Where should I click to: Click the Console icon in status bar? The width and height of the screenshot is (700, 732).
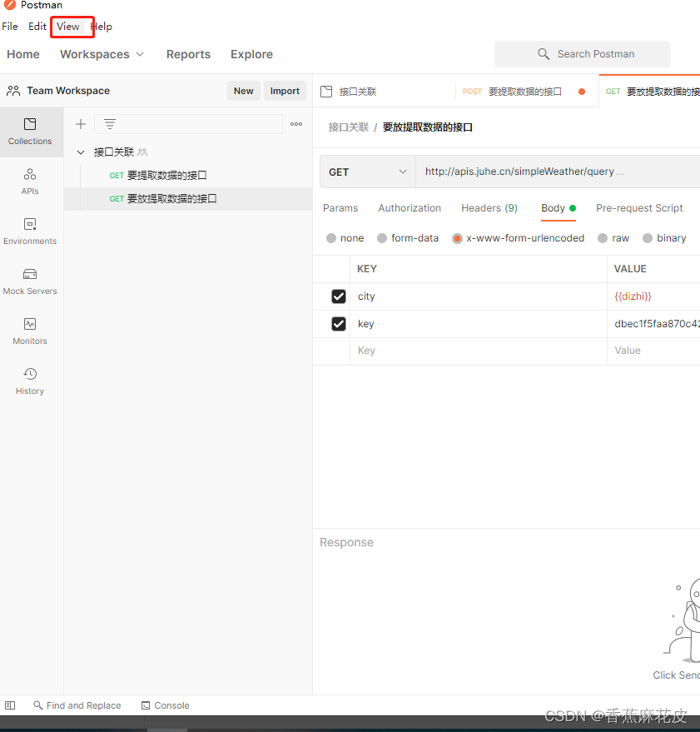[146, 705]
